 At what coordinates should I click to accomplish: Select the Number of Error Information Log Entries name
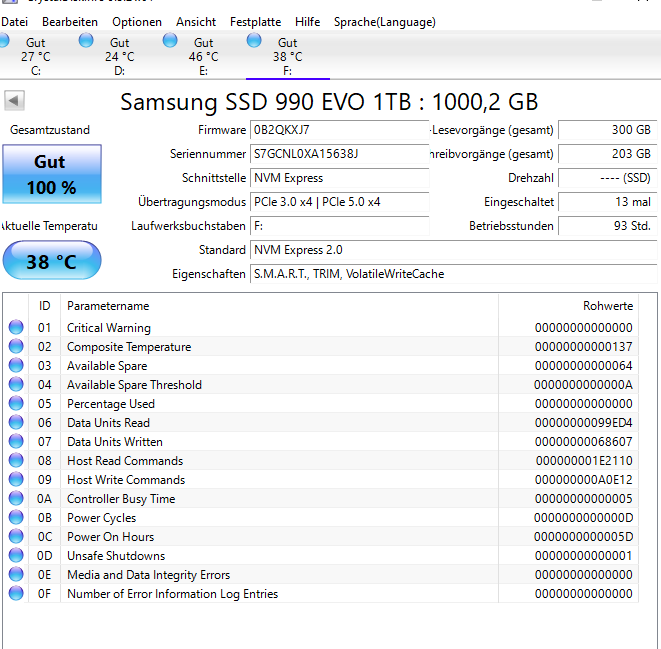tap(172, 594)
